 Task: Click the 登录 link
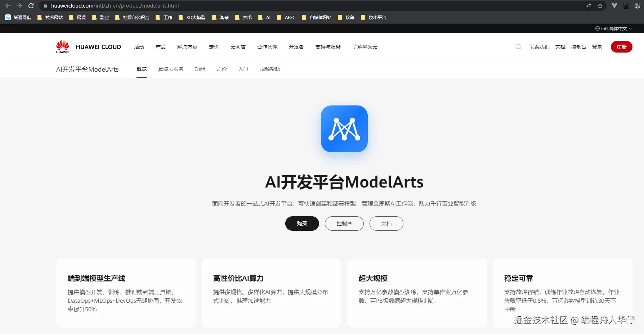597,47
